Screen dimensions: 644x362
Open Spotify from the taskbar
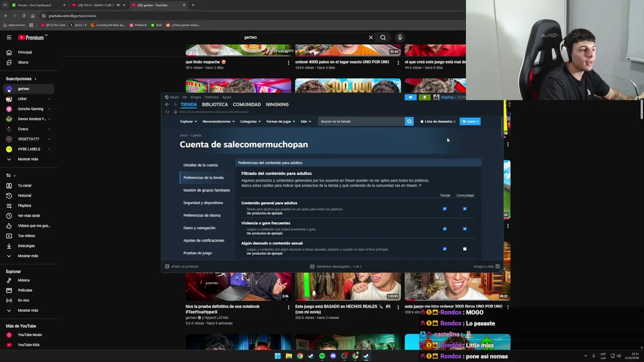322,356
